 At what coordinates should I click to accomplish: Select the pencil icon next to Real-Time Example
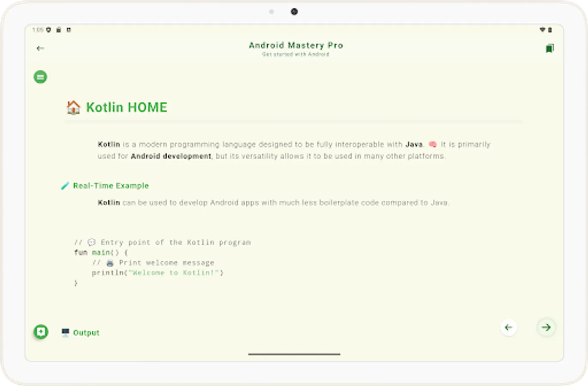click(65, 186)
